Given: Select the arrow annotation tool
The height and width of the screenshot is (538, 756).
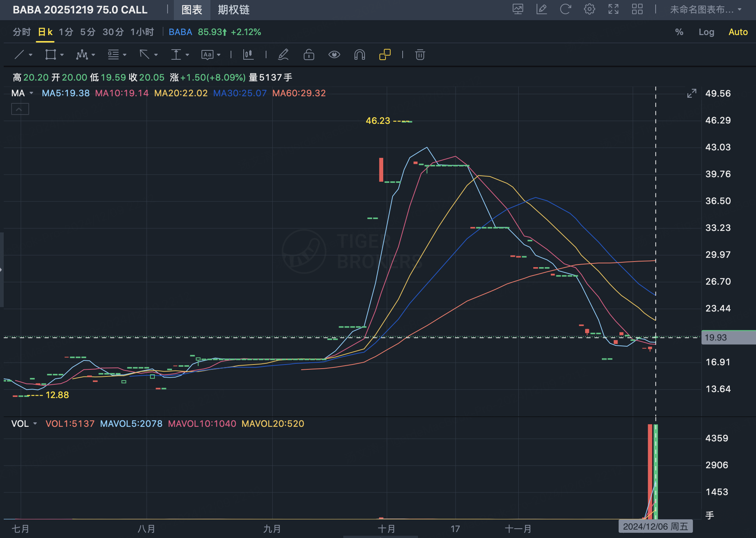Looking at the screenshot, I should 144,55.
